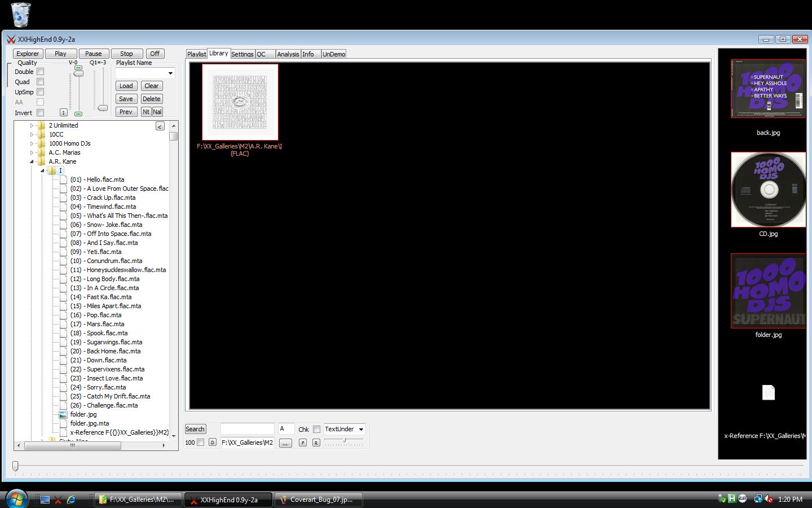The height and width of the screenshot is (508, 812).
Task: Click the Q1=-3 slider handle
Action: coord(103,108)
